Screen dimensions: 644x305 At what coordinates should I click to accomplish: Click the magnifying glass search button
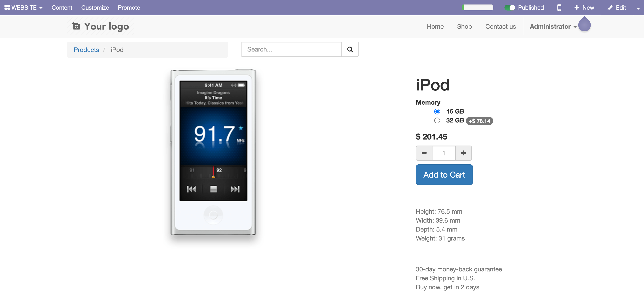(350, 49)
